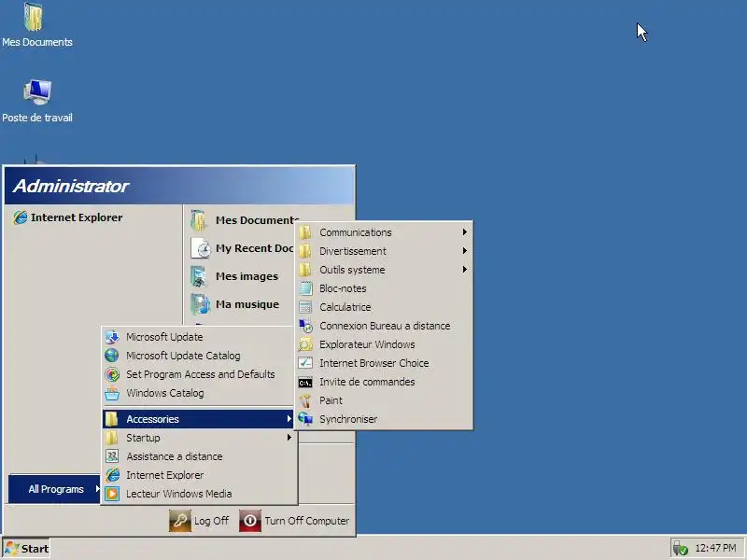Image resolution: width=747 pixels, height=560 pixels.
Task: Click Synchroniser text label
Action: coord(348,419)
